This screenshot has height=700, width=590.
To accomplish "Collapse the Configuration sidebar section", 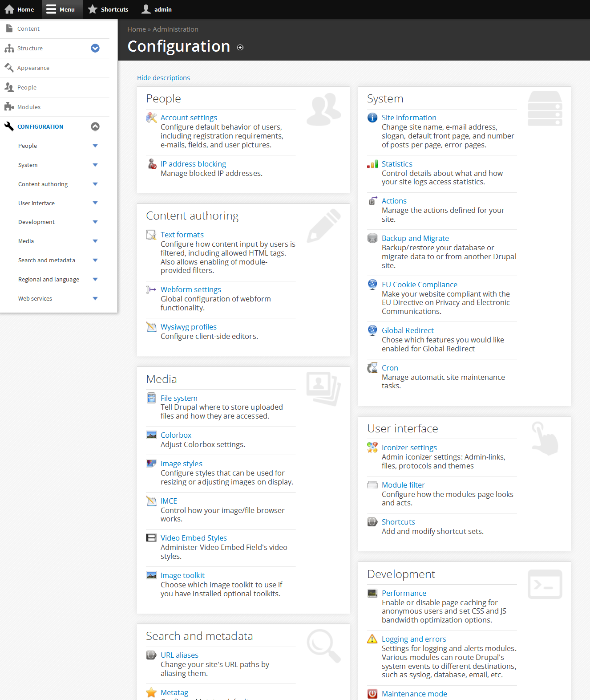I will [x=95, y=126].
